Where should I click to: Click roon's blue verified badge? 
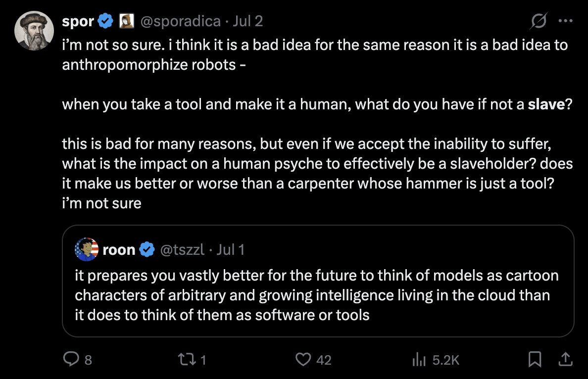pos(147,250)
